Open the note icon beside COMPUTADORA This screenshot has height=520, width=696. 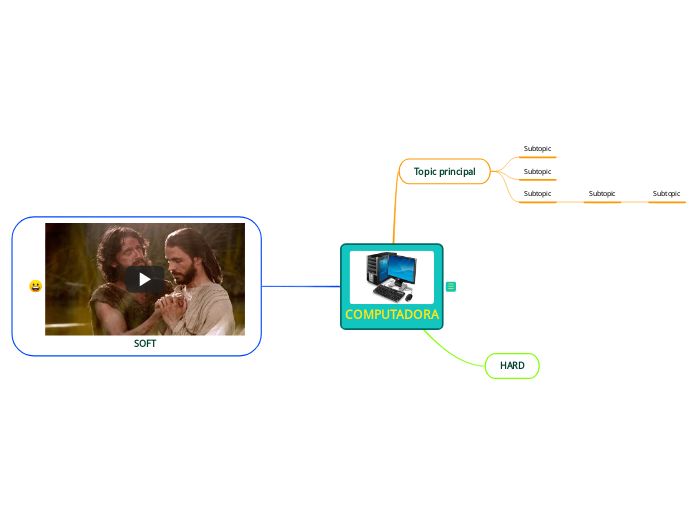coord(451,287)
